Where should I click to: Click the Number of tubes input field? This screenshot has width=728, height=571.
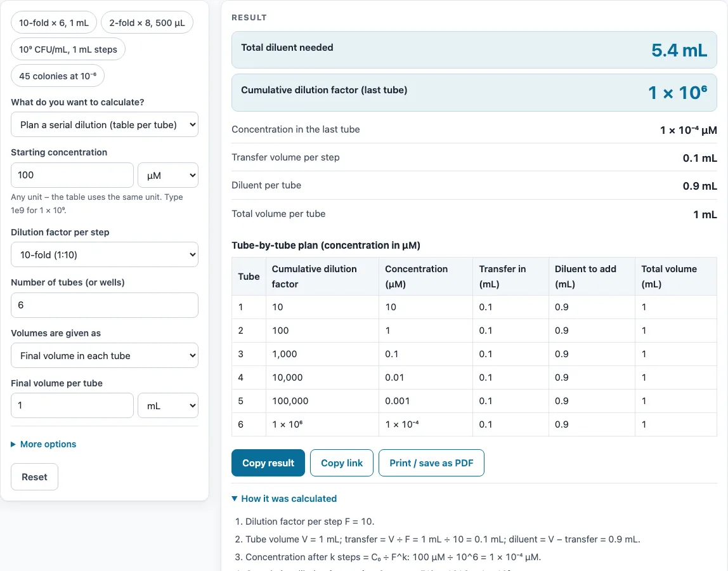[x=105, y=305]
